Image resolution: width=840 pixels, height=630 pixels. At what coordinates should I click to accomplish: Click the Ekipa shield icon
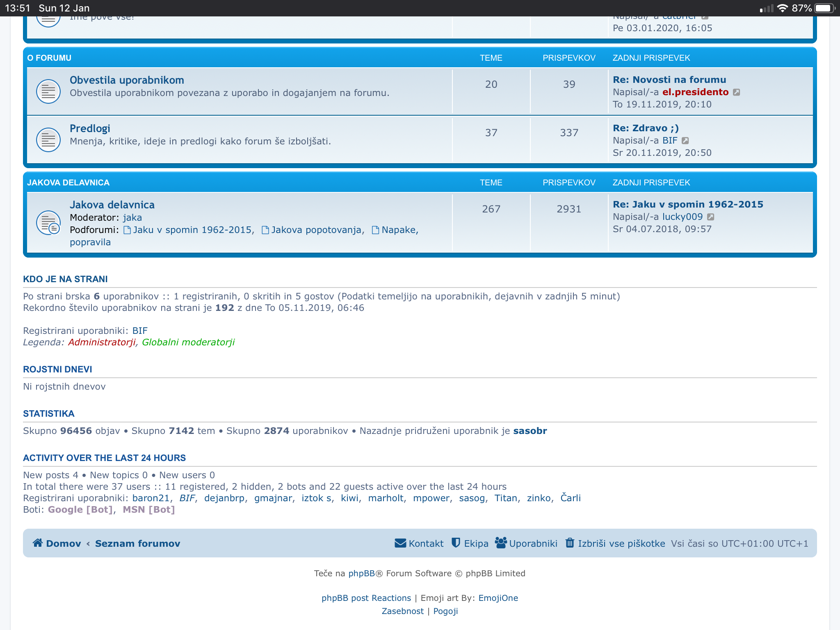[x=456, y=543]
